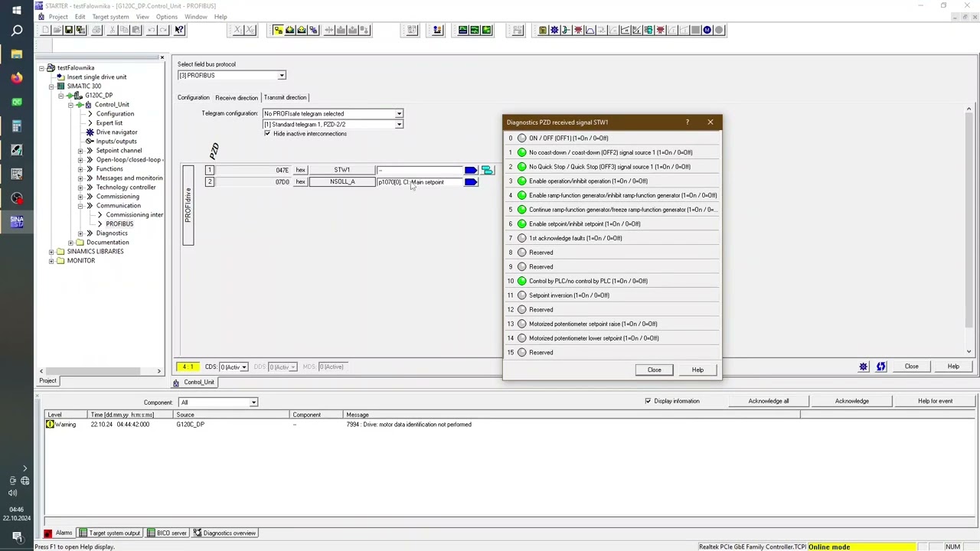Screen dimensions: 980x551
Task: Open Firefox from the taskbar
Action: coord(17,78)
